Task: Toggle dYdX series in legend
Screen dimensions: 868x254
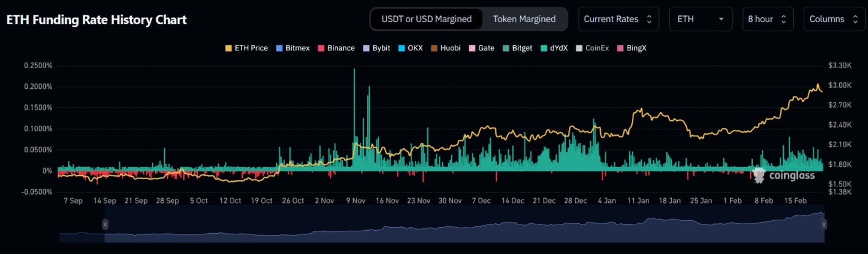Action: click(x=554, y=48)
